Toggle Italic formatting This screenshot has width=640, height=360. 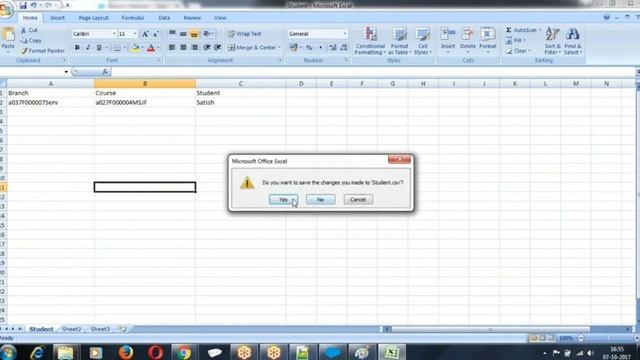pyautogui.click(x=88, y=48)
